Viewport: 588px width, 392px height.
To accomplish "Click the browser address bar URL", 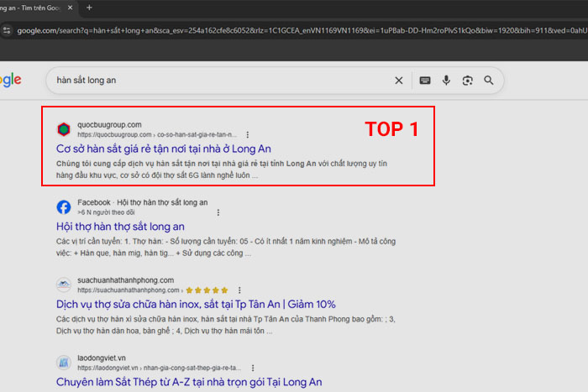I will 302,30.
